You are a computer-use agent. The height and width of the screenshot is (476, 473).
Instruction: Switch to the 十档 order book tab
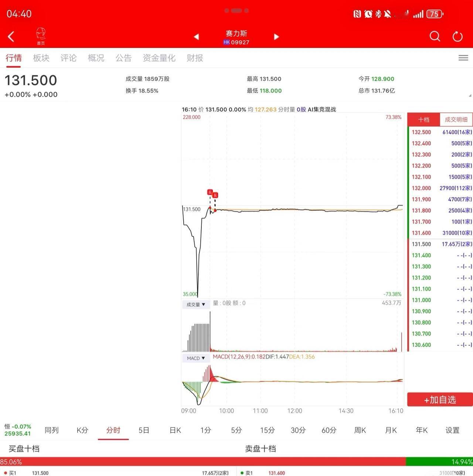423,119
